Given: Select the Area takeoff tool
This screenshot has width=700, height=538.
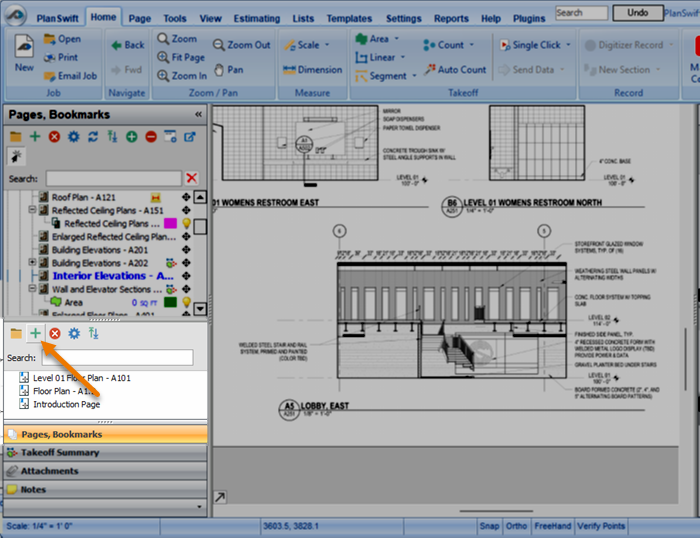Looking at the screenshot, I should click(372, 39).
